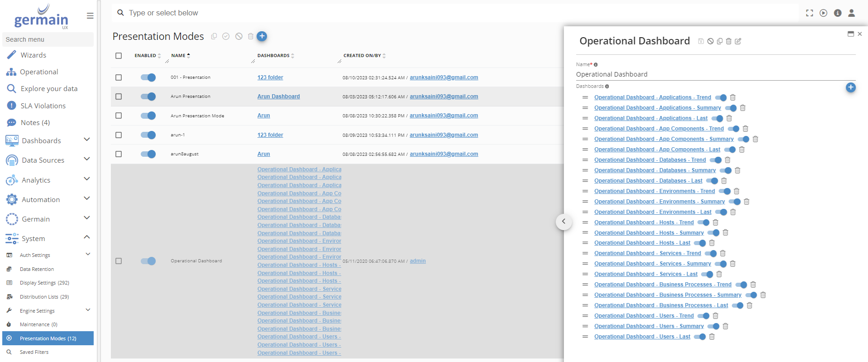The height and width of the screenshot is (362, 868).
Task: Open the Arun Dashboard link
Action: click(278, 97)
